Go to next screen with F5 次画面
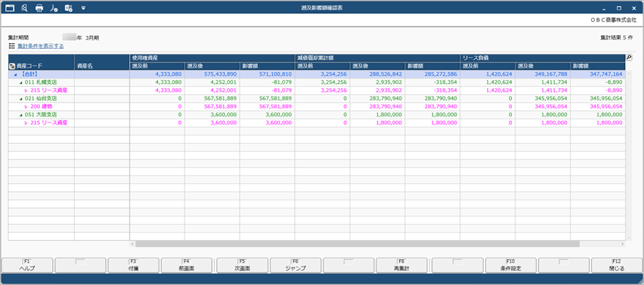This screenshot has width=644, height=285. tap(243, 265)
